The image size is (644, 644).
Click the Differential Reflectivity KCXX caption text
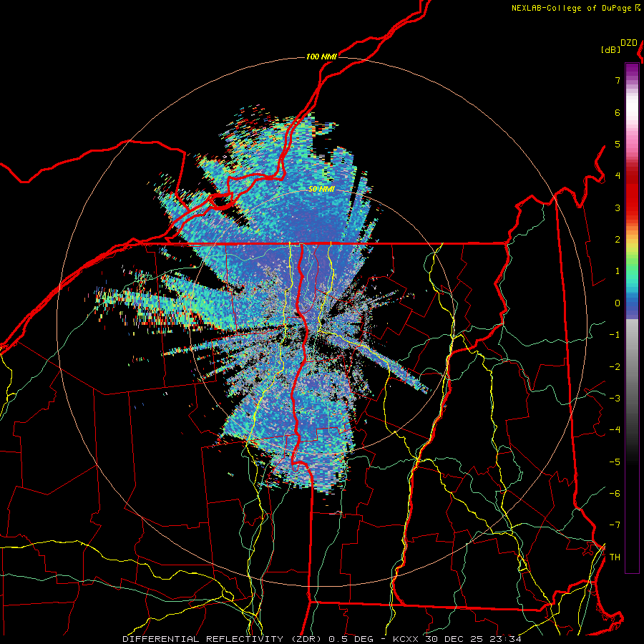[322, 639]
